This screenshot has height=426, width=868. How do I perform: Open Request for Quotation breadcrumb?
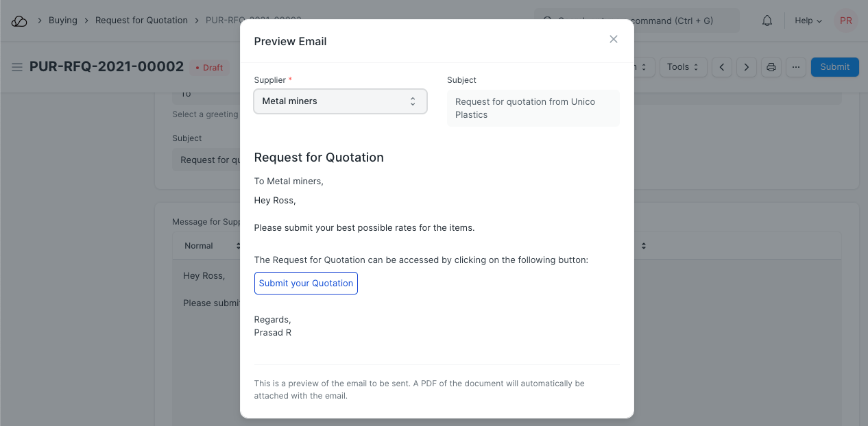(x=141, y=21)
